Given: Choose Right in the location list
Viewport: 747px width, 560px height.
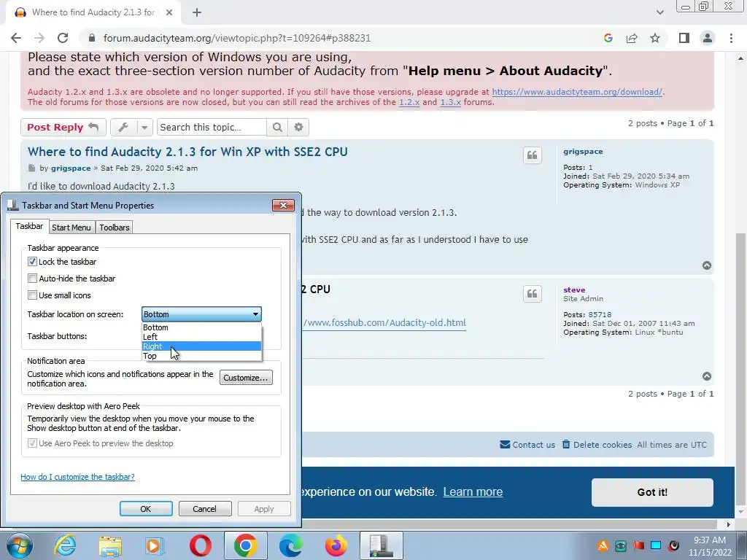Looking at the screenshot, I should 201,346.
